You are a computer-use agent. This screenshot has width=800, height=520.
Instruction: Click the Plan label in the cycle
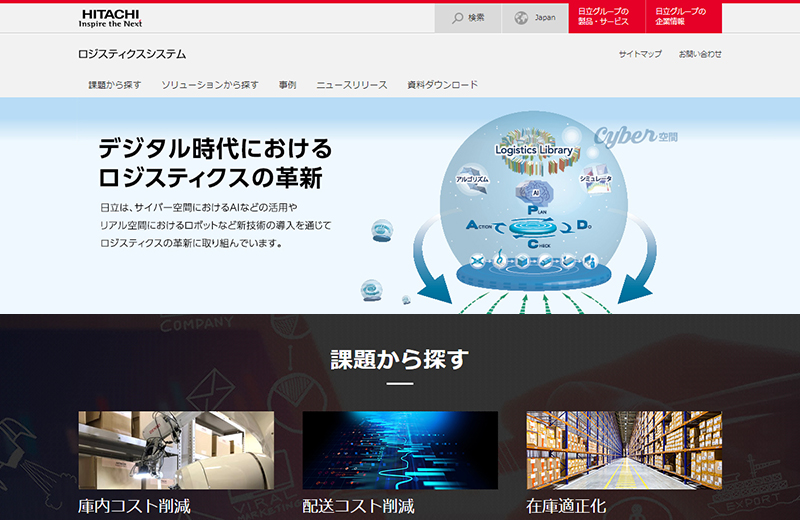[536, 210]
